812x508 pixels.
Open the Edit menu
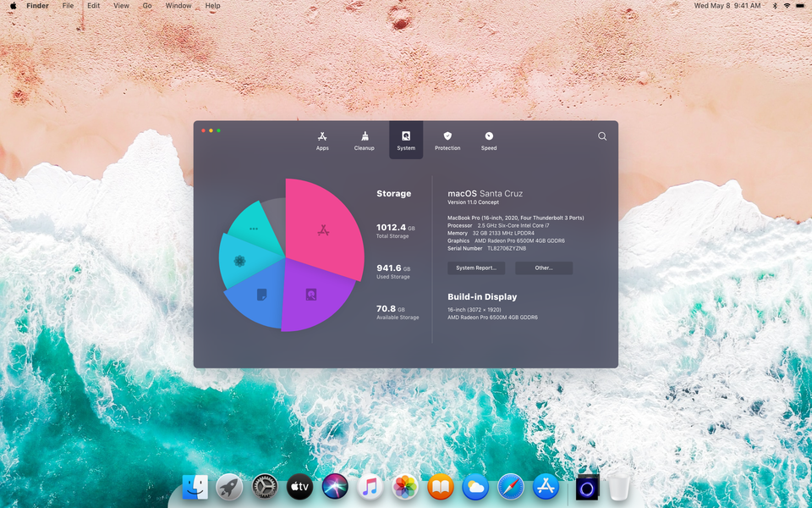pos(93,6)
